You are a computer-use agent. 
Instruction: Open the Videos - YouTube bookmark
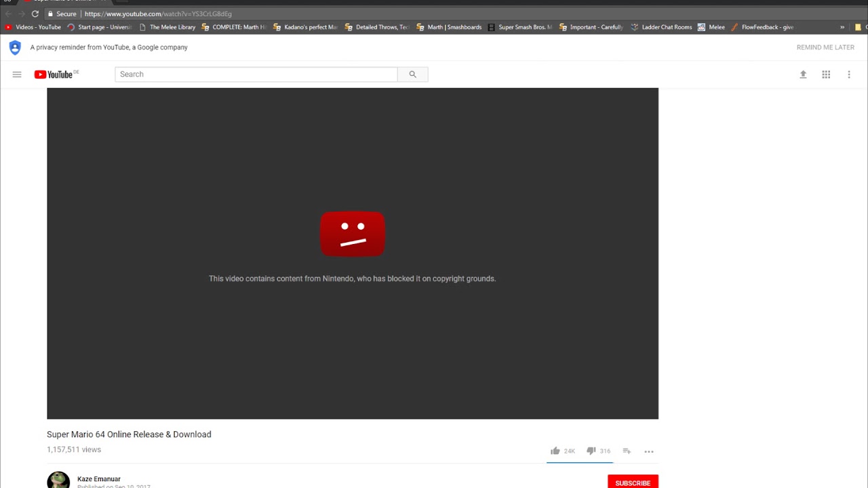(33, 27)
